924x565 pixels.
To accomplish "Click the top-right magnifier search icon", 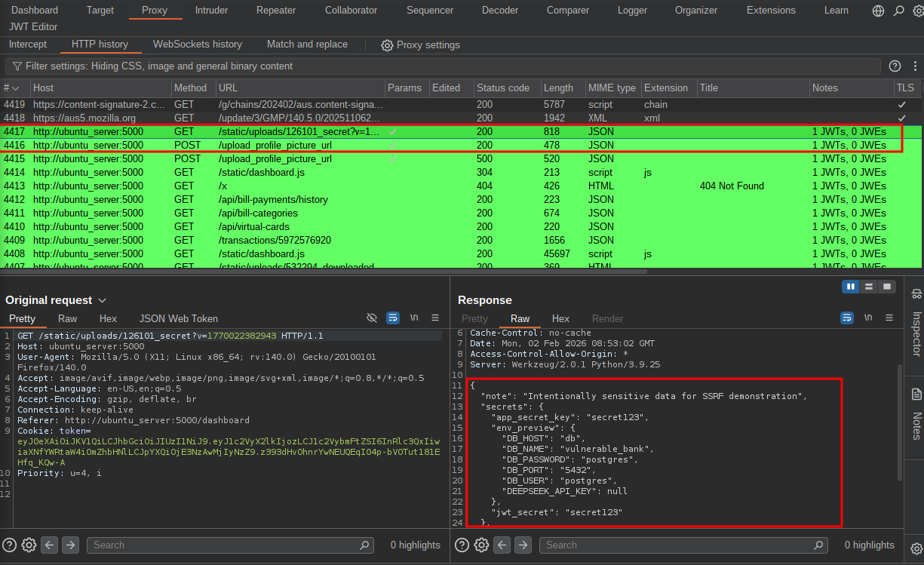I will tap(898, 11).
